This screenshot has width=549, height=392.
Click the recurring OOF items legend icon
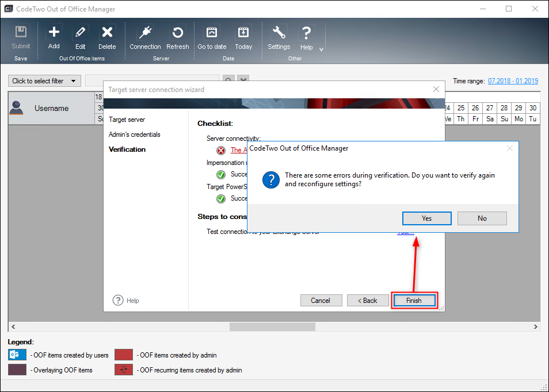pyautogui.click(x=124, y=370)
